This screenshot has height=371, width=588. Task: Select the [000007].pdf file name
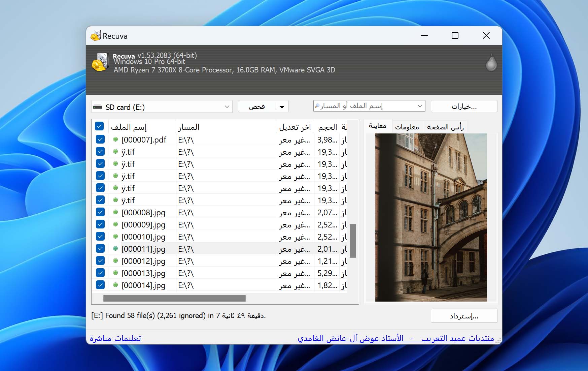click(x=144, y=140)
